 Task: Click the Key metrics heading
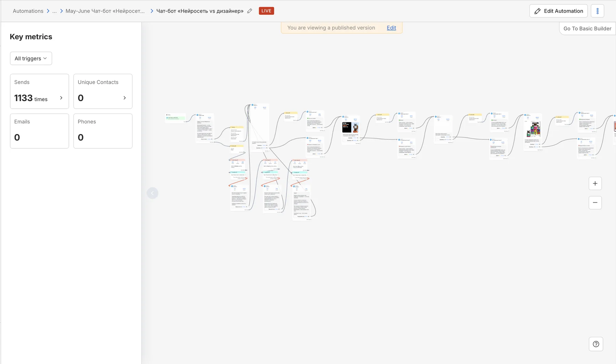[x=31, y=37]
